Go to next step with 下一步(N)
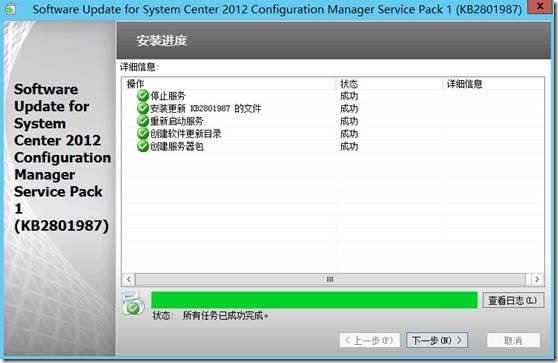This screenshot has width=558, height=363. (437, 341)
